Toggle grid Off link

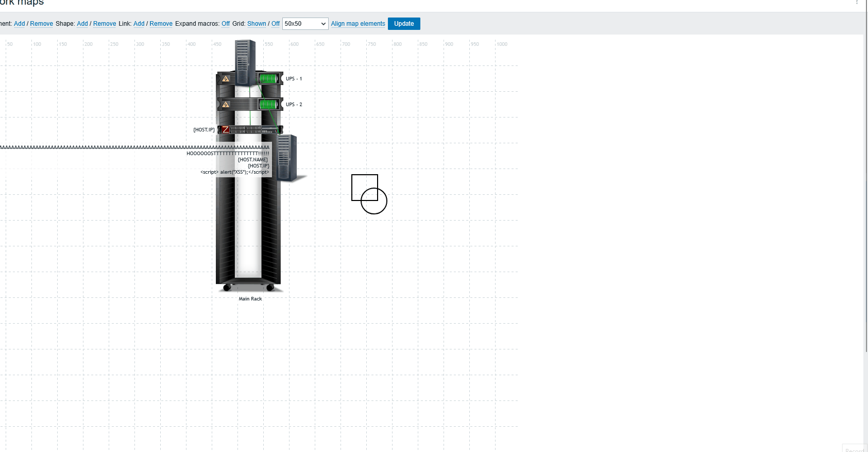pos(276,24)
